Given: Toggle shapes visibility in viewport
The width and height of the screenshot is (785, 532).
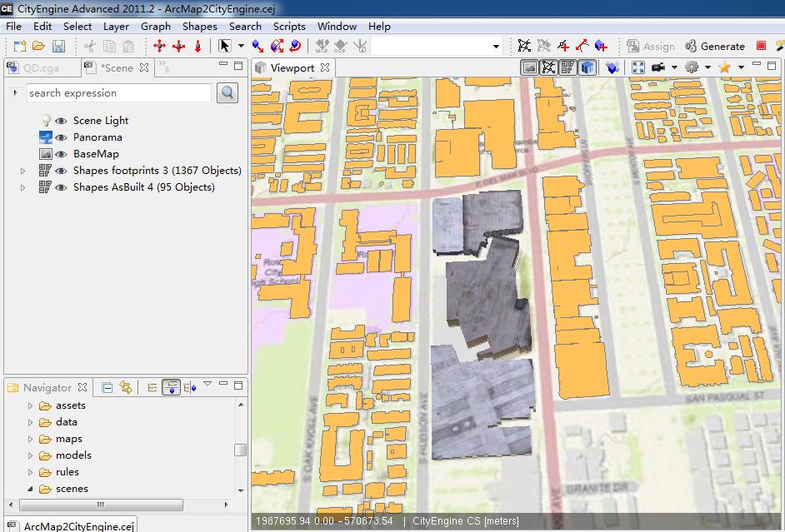Looking at the screenshot, I should (567, 67).
